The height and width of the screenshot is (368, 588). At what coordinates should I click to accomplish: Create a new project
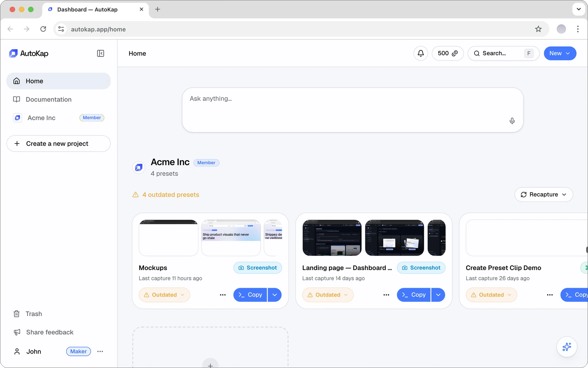pos(58,144)
